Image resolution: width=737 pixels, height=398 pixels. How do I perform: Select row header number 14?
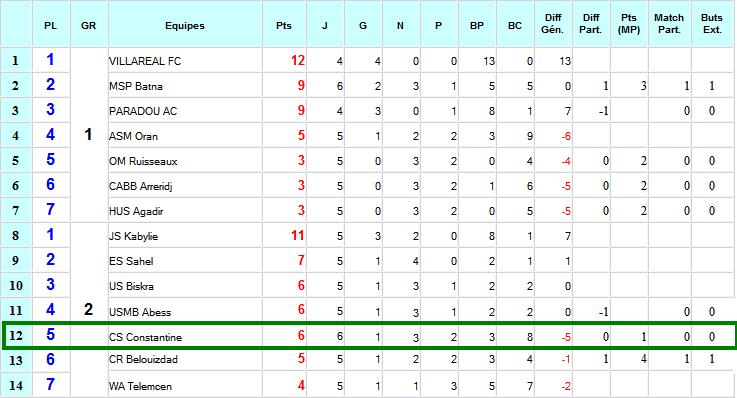(16, 385)
